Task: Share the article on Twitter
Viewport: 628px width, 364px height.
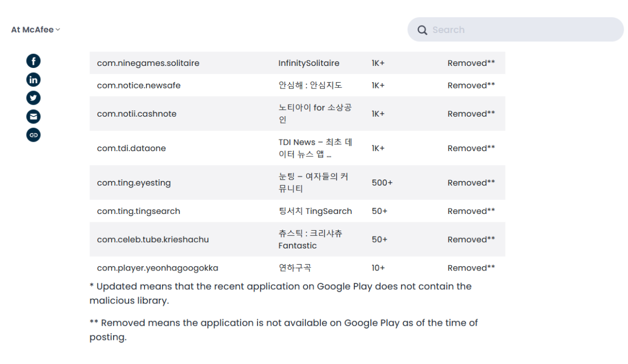Action: 33,98
